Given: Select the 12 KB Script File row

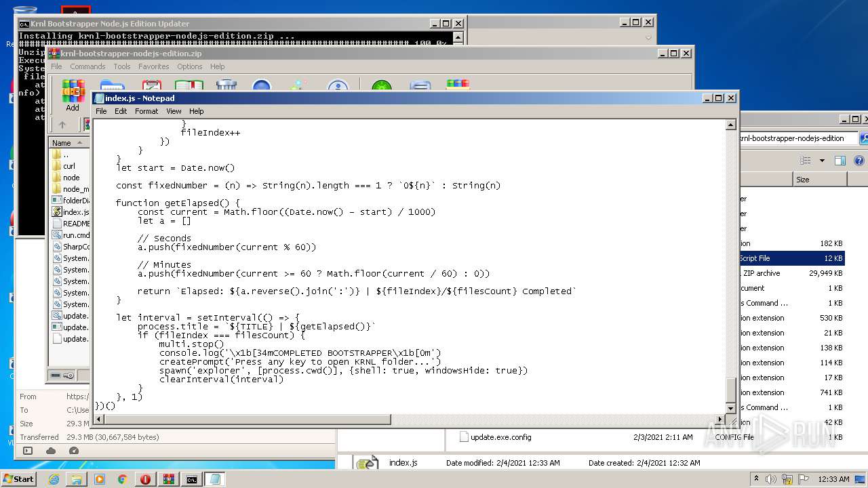Looking at the screenshot, I should [792, 258].
